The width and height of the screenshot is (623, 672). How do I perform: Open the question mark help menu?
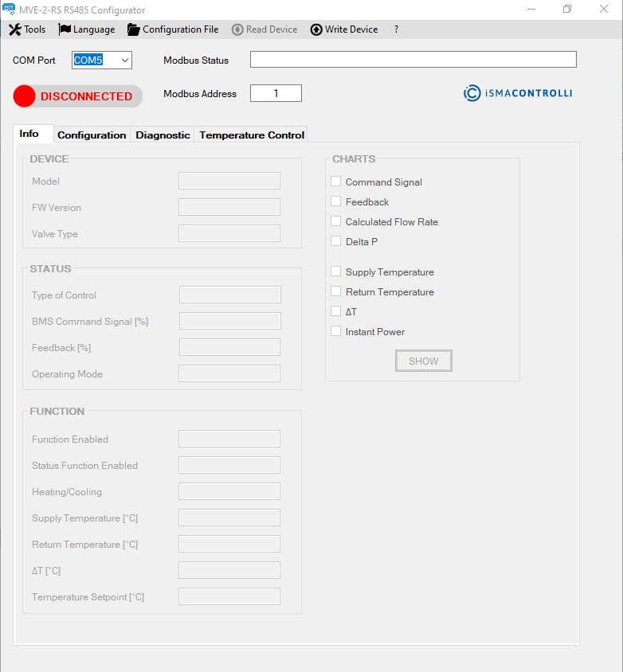[x=396, y=29]
